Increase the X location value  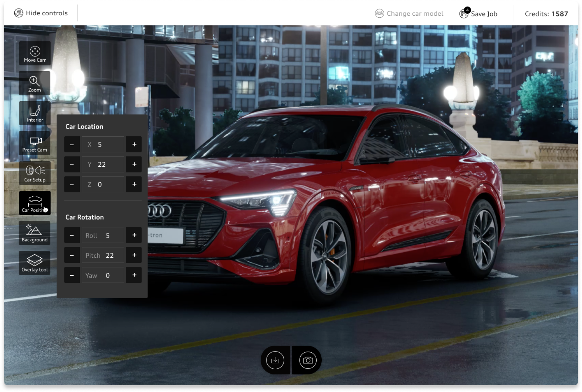click(x=134, y=145)
